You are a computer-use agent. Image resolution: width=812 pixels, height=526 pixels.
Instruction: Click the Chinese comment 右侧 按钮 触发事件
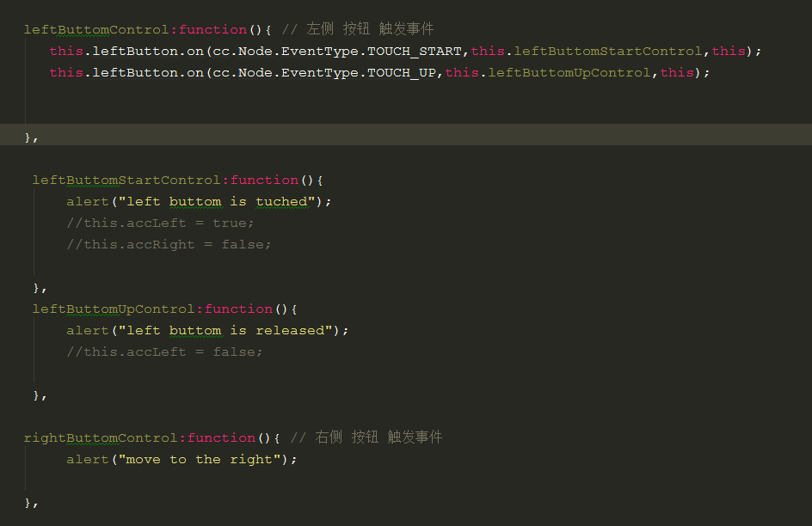click(x=378, y=437)
